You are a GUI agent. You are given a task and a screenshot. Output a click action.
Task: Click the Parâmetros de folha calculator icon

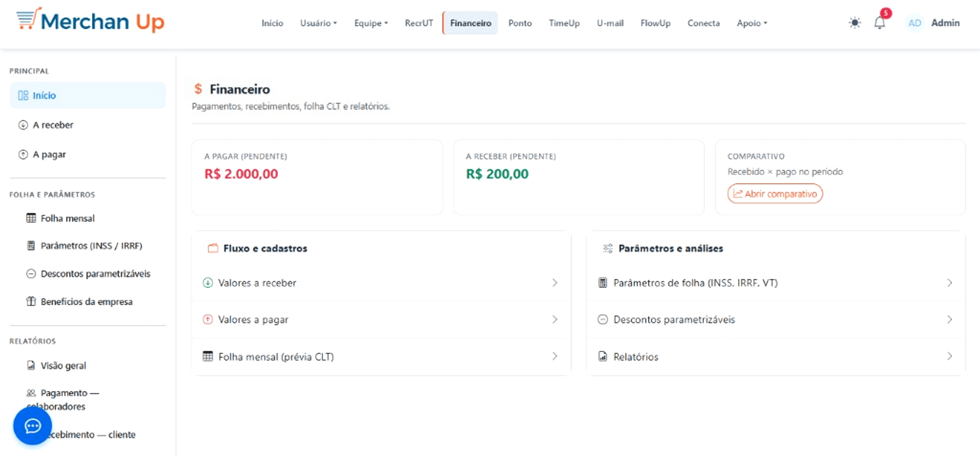click(603, 283)
